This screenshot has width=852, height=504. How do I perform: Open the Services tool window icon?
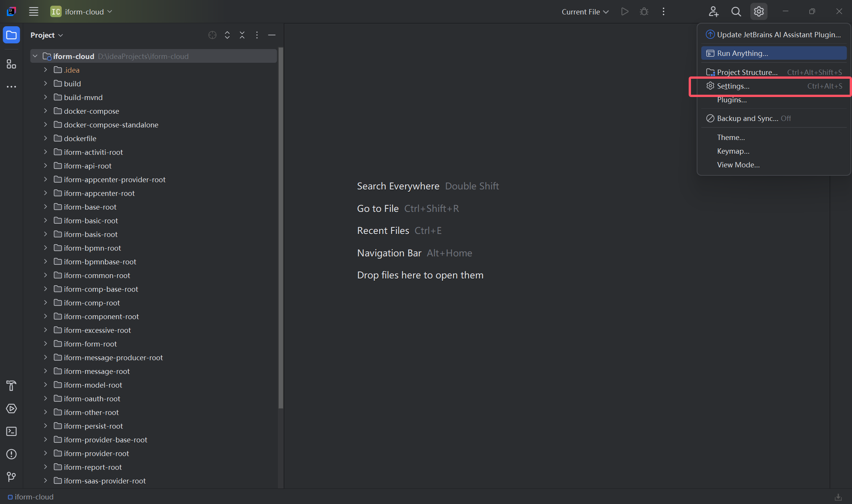pyautogui.click(x=11, y=409)
